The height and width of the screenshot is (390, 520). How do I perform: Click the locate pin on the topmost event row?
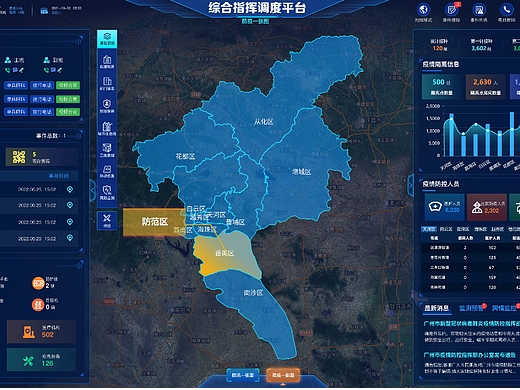coord(70,189)
